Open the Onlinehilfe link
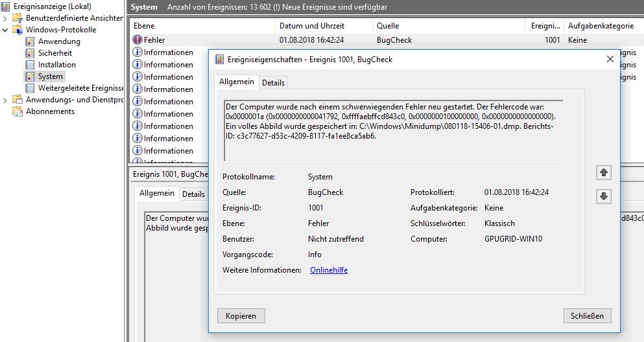Screen dimensions: 644x342 click(329, 270)
